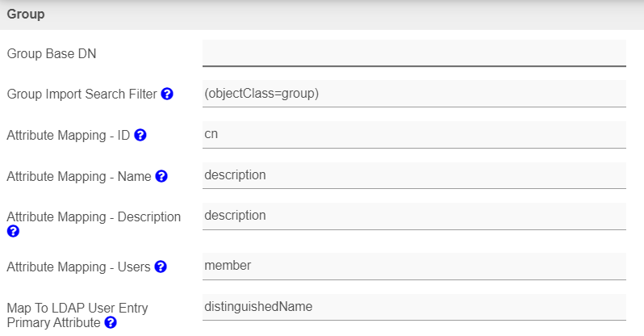644x336 pixels.
Task: Click the Attribute Mapping - Users label
Action: 78,267
